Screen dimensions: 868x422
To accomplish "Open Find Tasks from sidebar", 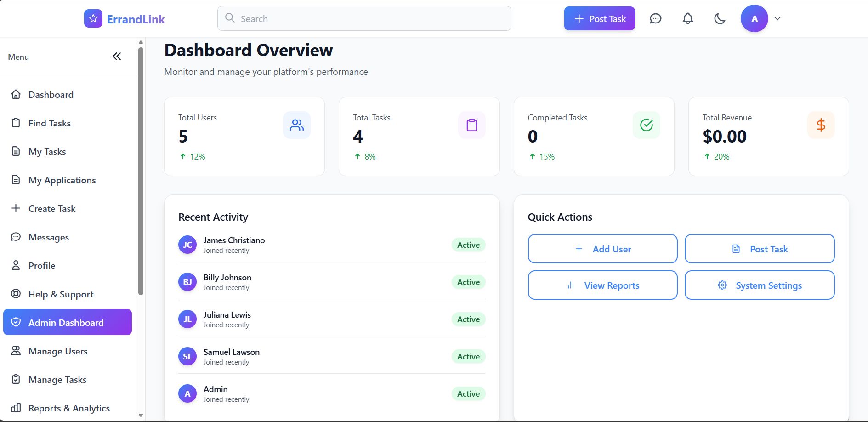I will 50,123.
